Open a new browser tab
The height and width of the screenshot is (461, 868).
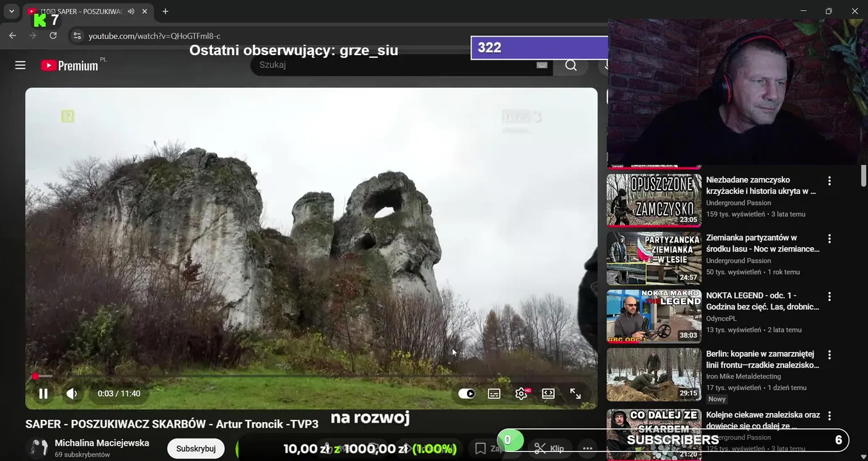(165, 12)
